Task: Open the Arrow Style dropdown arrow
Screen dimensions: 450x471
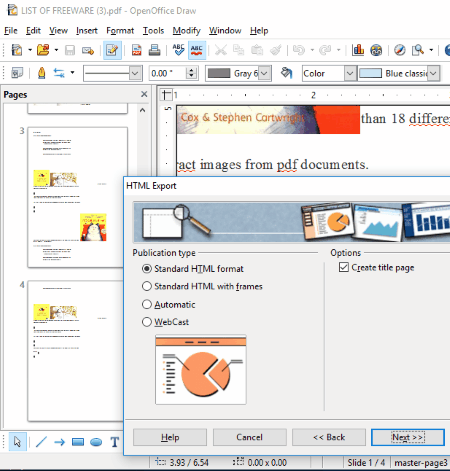Action: pos(72,72)
